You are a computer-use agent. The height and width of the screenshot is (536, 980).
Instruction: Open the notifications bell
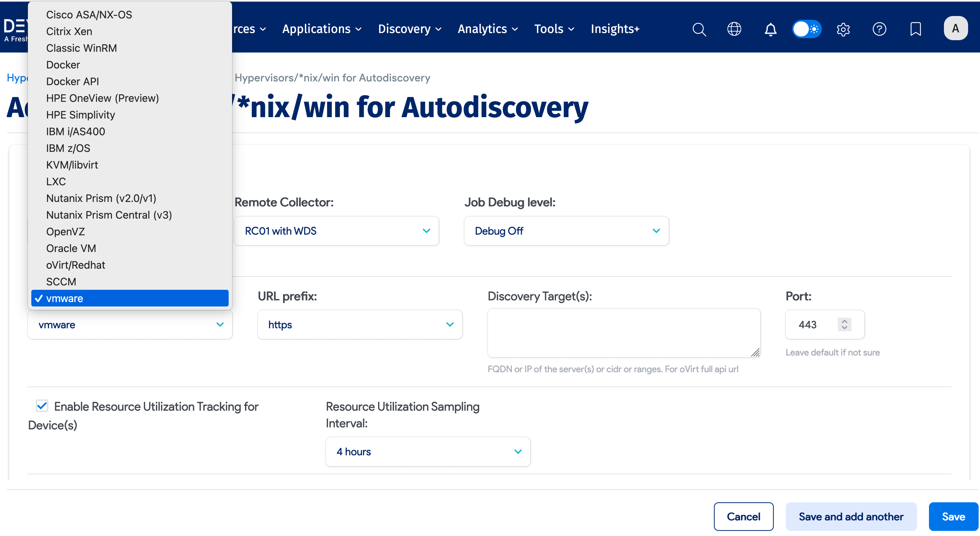770,29
